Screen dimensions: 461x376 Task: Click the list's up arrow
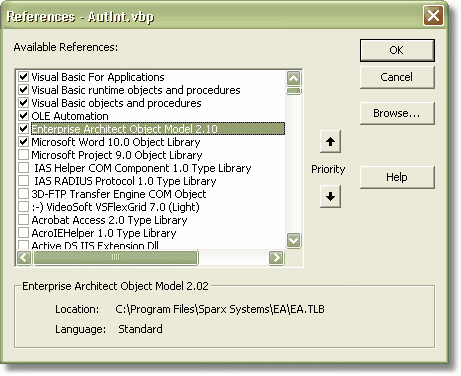[294, 78]
